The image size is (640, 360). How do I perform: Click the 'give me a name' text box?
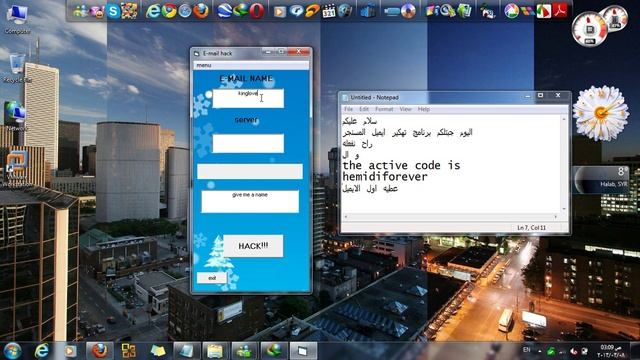click(250, 201)
